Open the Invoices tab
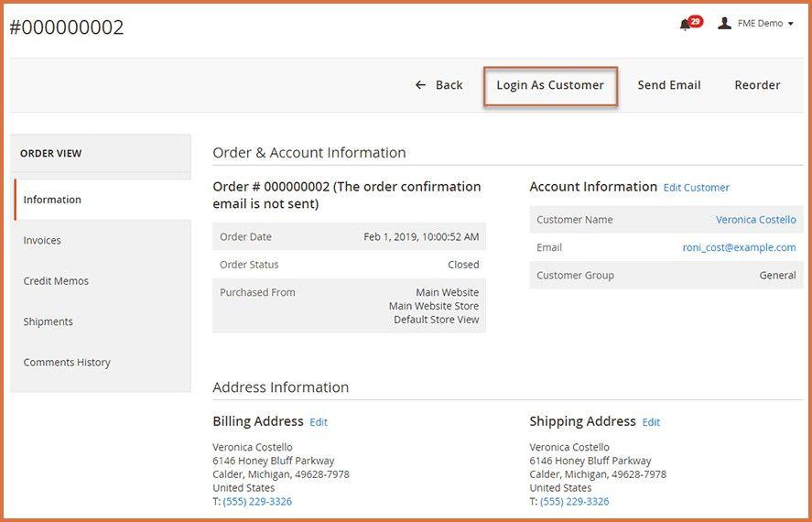 (x=42, y=240)
